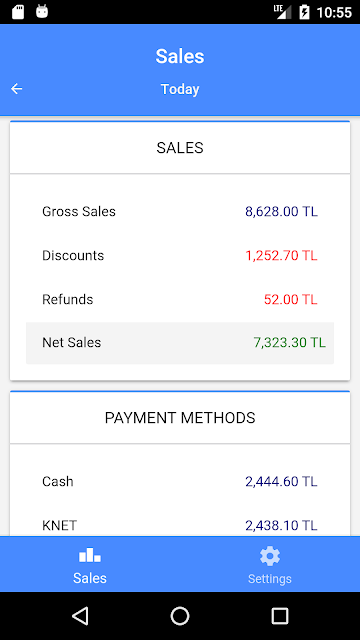The height and width of the screenshot is (640, 360).
Task: Tap the battery charging status icon
Action: [304, 12]
